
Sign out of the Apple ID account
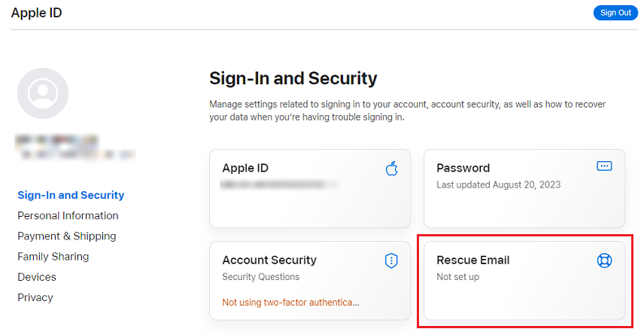tap(615, 13)
